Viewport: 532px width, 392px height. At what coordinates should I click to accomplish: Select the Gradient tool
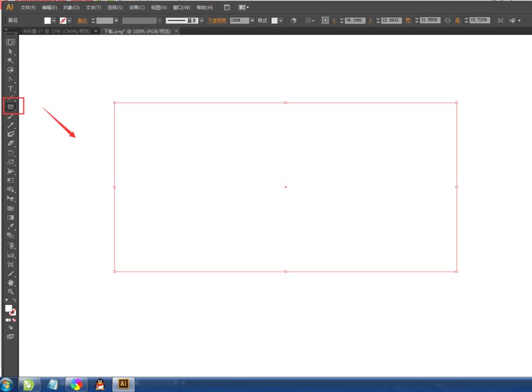pyautogui.click(x=11, y=218)
